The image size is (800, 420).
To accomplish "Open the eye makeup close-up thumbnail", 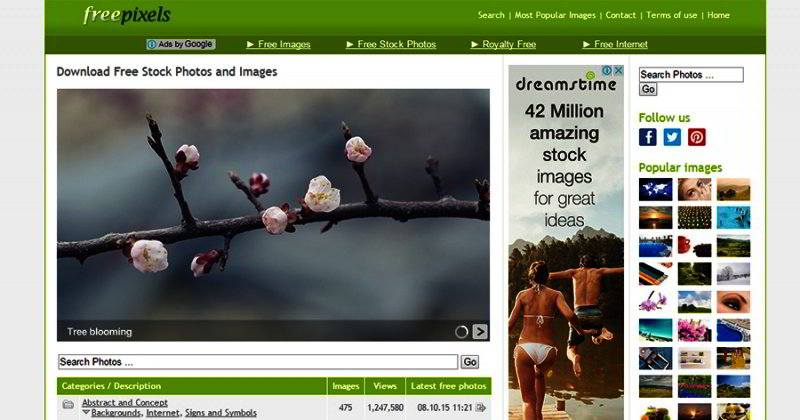I will pos(733,302).
